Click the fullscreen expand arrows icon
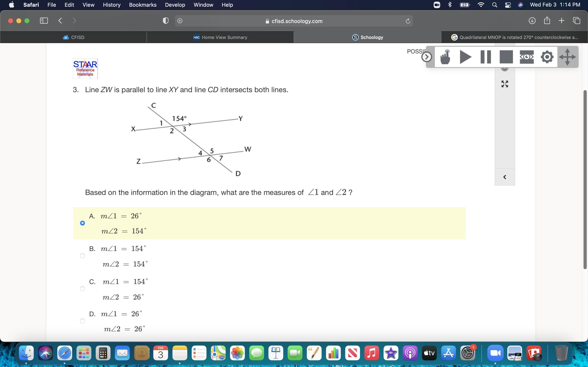Screen dimensions: 588x367 coord(505,84)
